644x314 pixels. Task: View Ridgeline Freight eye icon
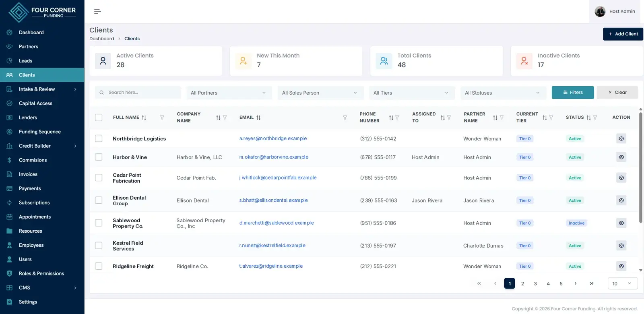621,266
